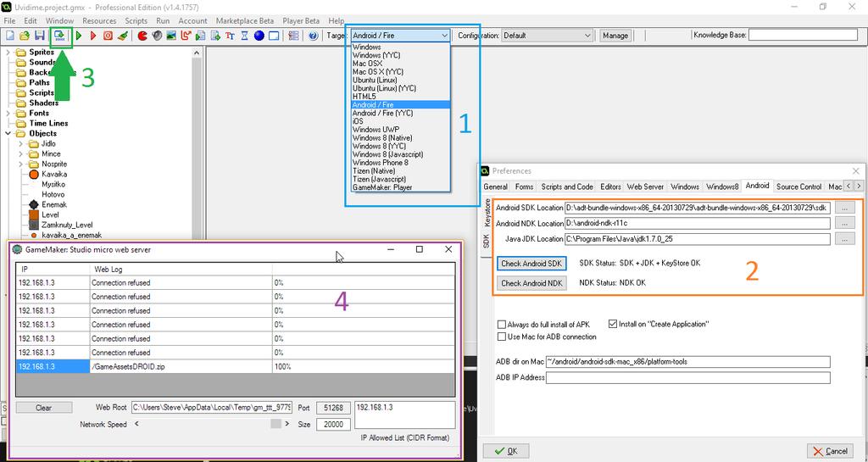Click the blue Help question mark icon
Image resolution: width=868 pixels, height=462 pixels.
coord(314,36)
